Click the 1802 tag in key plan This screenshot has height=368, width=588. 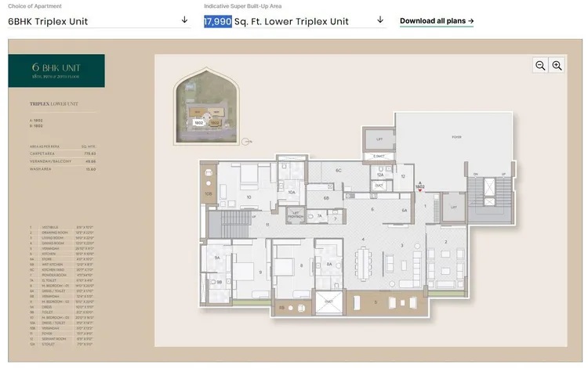[198, 122]
